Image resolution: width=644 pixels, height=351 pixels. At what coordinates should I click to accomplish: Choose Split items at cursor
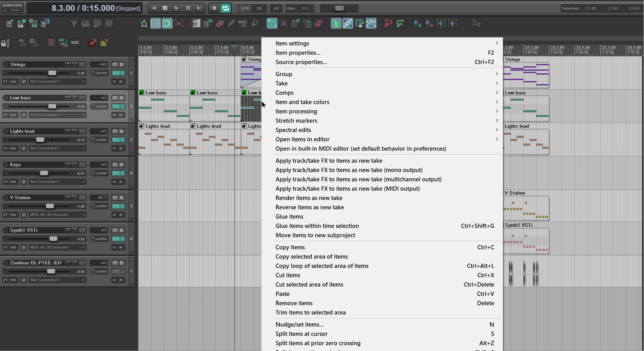pyautogui.click(x=301, y=334)
